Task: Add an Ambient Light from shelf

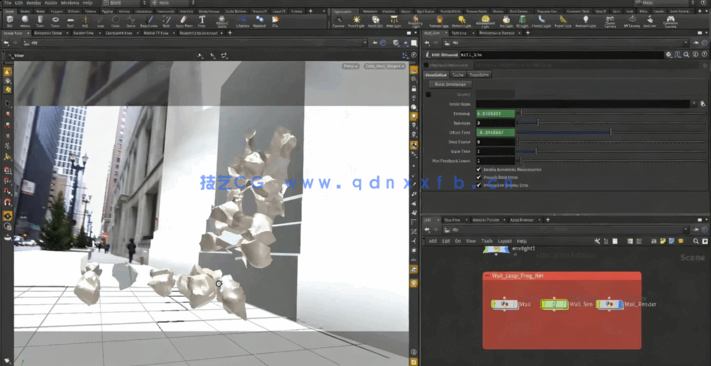Action: click(585, 20)
